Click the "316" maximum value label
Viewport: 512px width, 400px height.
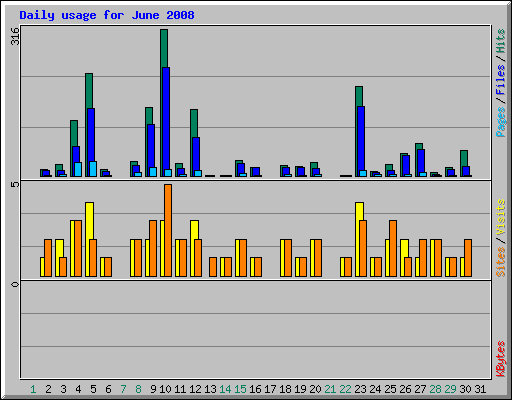tap(15, 36)
